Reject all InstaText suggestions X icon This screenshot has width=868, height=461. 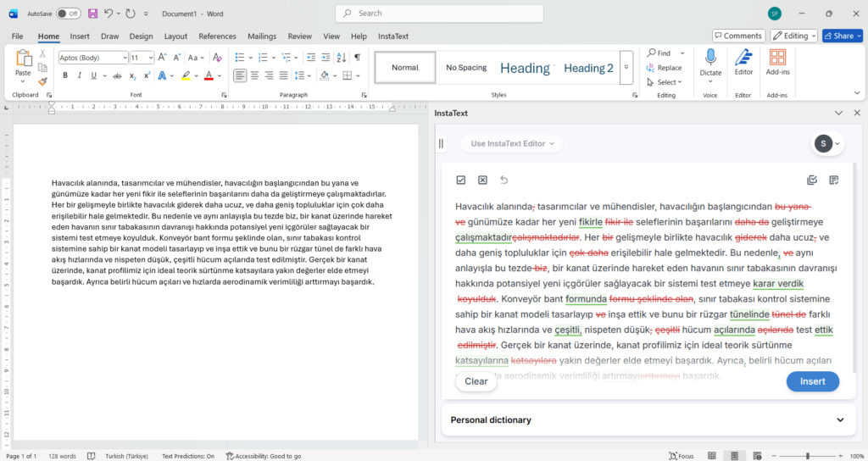tap(482, 180)
